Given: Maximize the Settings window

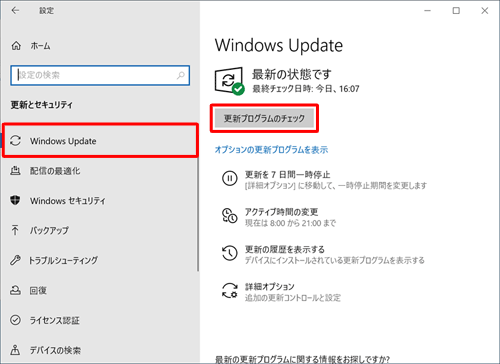Looking at the screenshot, I should pyautogui.click(x=456, y=11).
